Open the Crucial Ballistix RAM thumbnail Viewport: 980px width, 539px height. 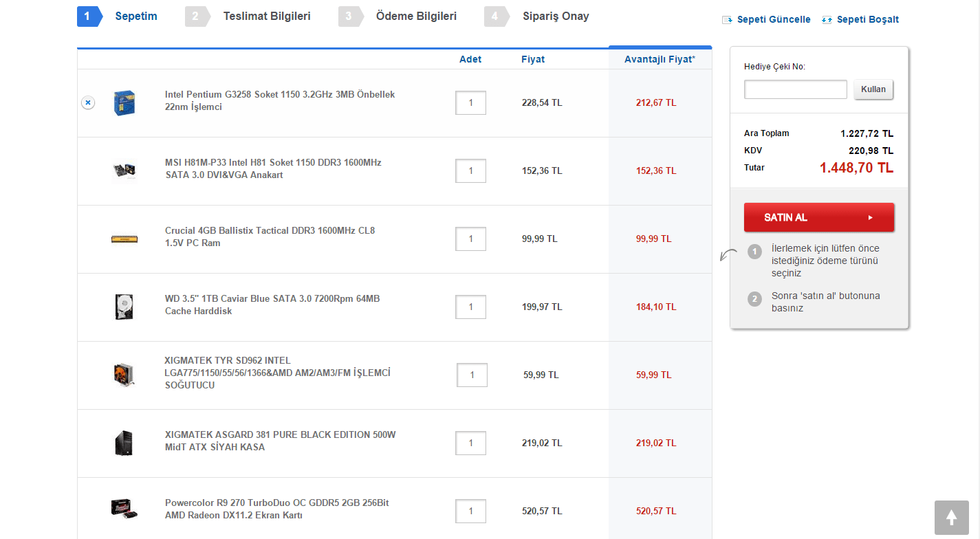click(124, 239)
